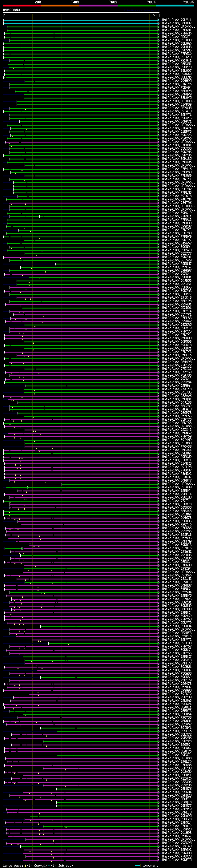Select the UniRef100_C5Y8M5 row label
The width and height of the screenshot is (197, 868).
177,108
